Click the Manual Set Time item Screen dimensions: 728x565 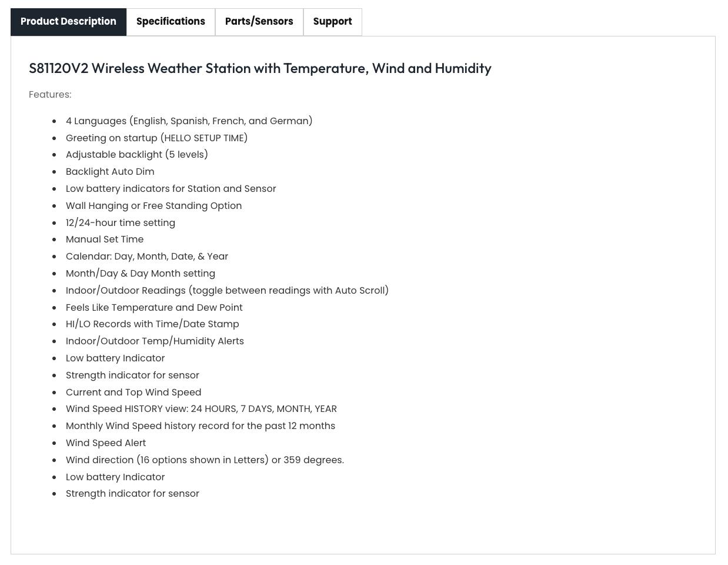(x=105, y=240)
